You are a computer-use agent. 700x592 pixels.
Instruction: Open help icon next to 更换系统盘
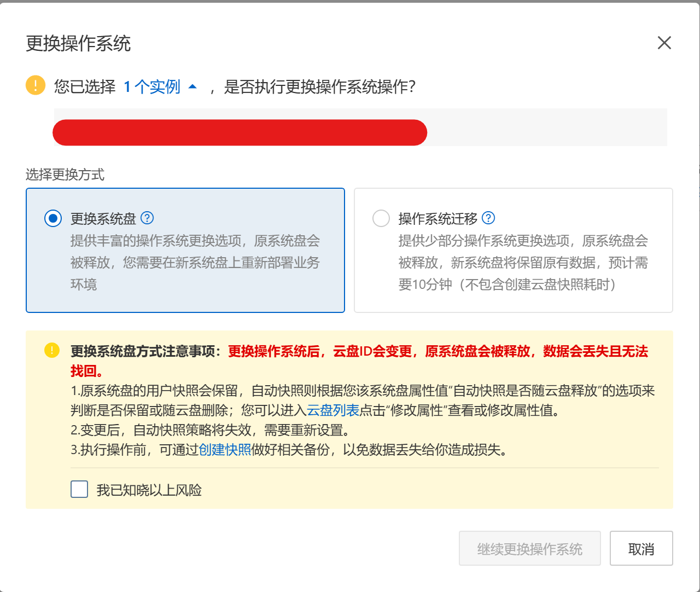[147, 218]
